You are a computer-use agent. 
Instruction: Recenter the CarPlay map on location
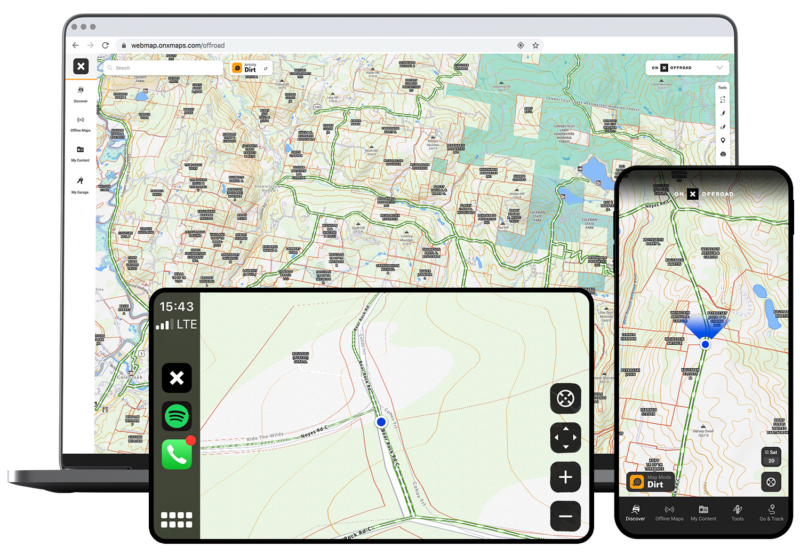click(565, 398)
